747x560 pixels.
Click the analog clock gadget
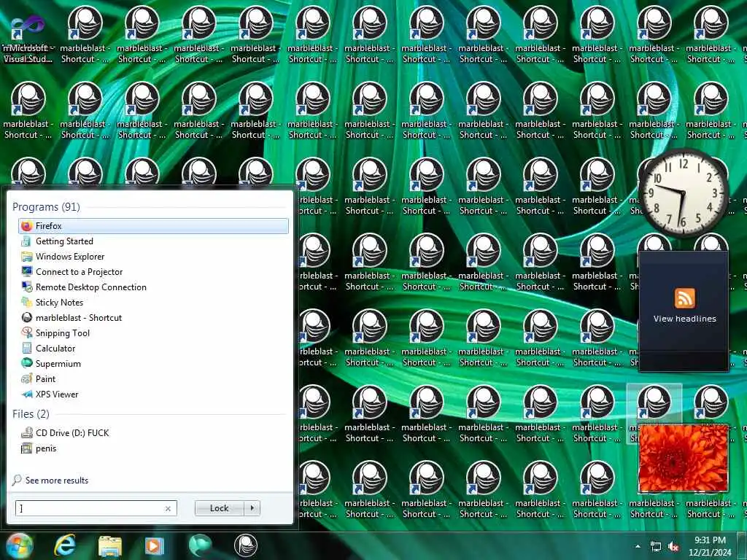point(683,193)
